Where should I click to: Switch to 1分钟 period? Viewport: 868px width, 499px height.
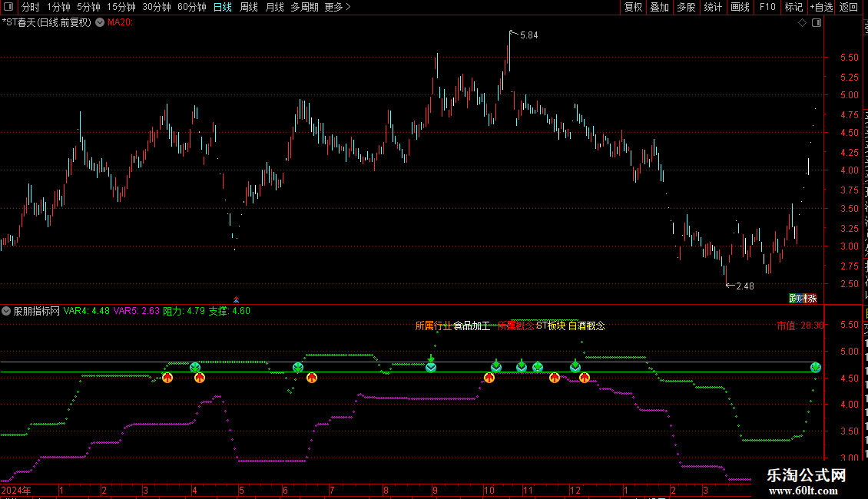pos(58,7)
